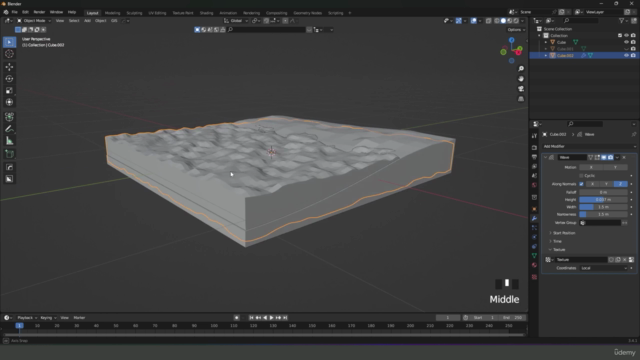This screenshot has height=360, width=640.
Task: Adjust the Width value slider
Action: pyautogui.click(x=603, y=207)
